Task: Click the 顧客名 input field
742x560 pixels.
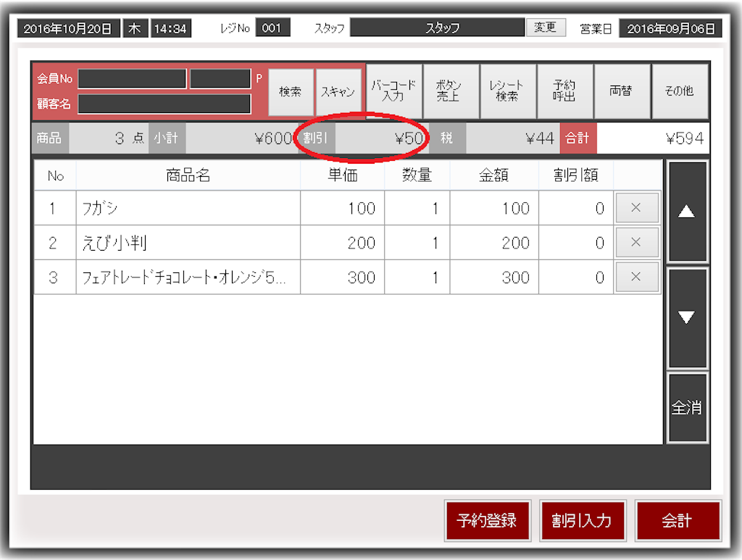Action: pyautogui.click(x=164, y=104)
